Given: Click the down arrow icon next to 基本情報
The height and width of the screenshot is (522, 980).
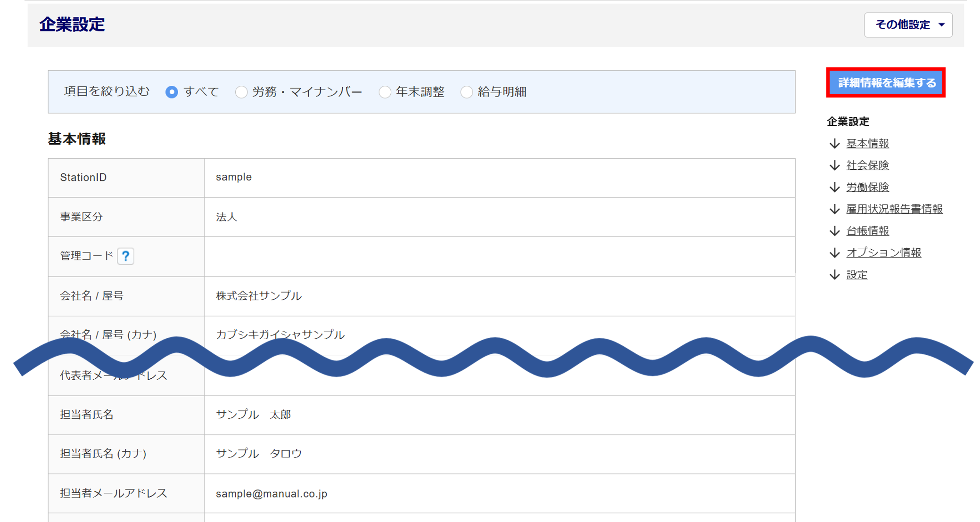Looking at the screenshot, I should (x=834, y=143).
